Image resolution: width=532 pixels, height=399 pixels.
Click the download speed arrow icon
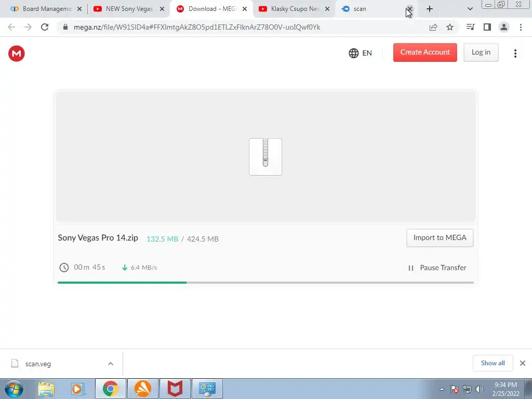[125, 268]
